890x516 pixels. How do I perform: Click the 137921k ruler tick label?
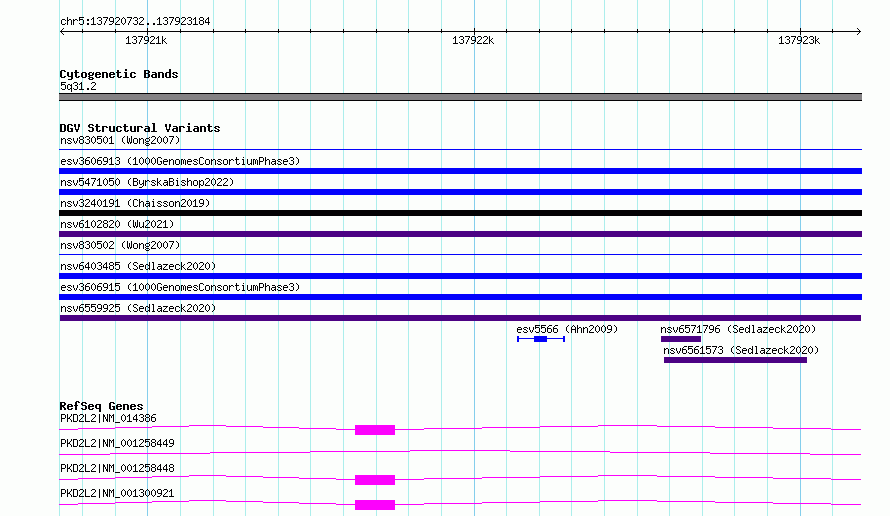pos(146,40)
